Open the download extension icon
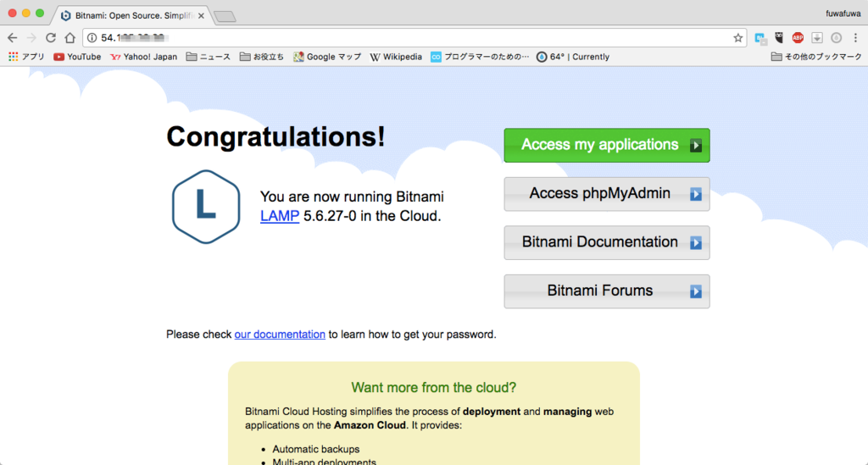Viewport: 868px width, 465px height. 817,37
